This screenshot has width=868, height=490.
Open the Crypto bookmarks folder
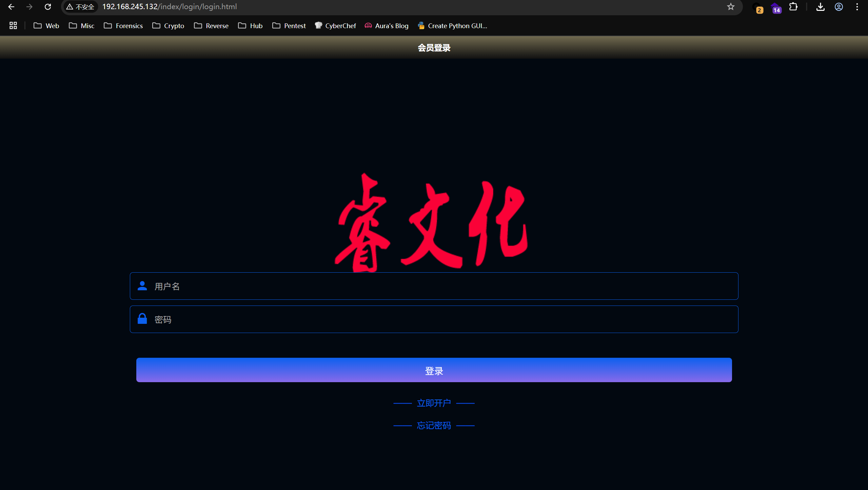coord(168,26)
